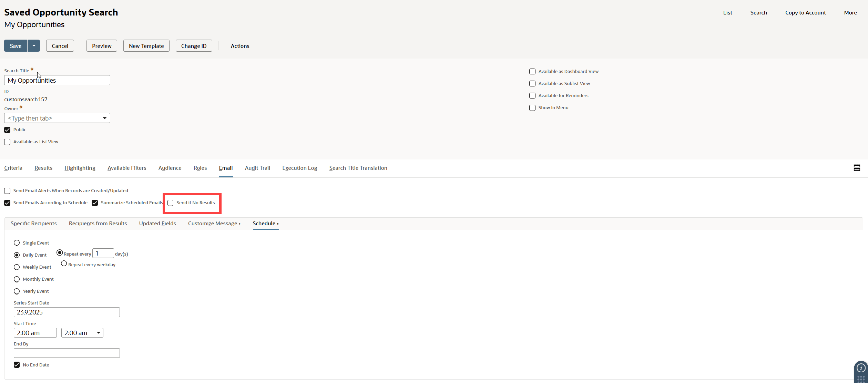The height and width of the screenshot is (383, 868).
Task: Select Yearly Event radio button
Action: point(17,291)
